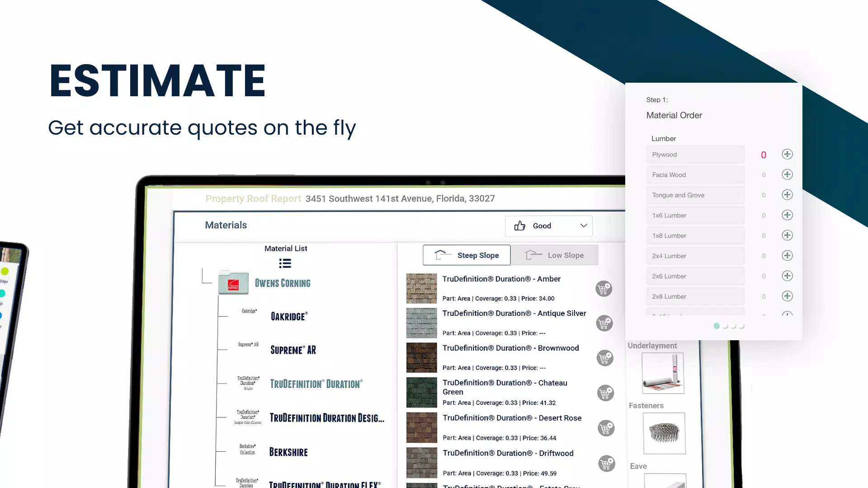The width and height of the screenshot is (868, 488).
Task: Switch to the Steep Slope tab
Action: click(x=467, y=255)
